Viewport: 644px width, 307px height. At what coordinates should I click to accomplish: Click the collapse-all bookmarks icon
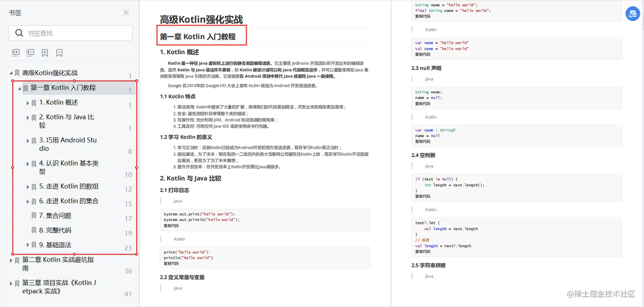click(30, 52)
